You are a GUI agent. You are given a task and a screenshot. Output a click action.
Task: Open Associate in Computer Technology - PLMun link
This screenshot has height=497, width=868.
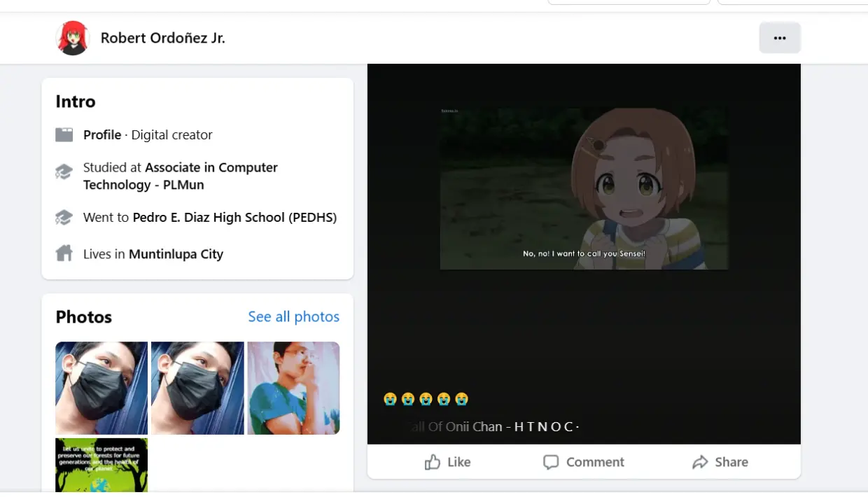point(180,176)
